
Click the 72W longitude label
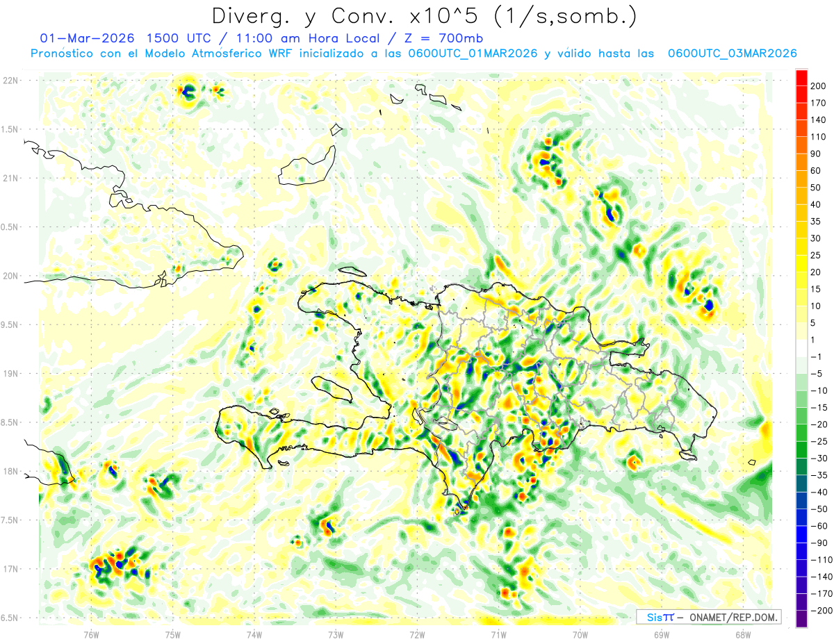point(417,635)
